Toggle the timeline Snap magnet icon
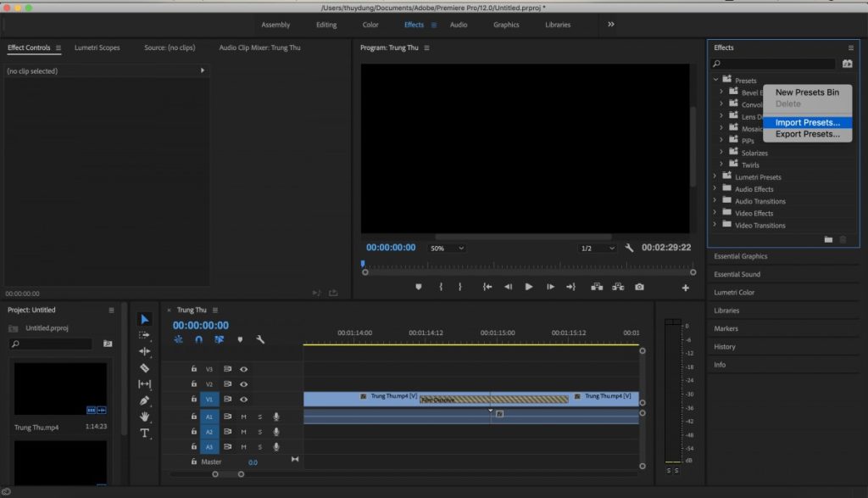The width and height of the screenshot is (868, 498). coord(198,339)
